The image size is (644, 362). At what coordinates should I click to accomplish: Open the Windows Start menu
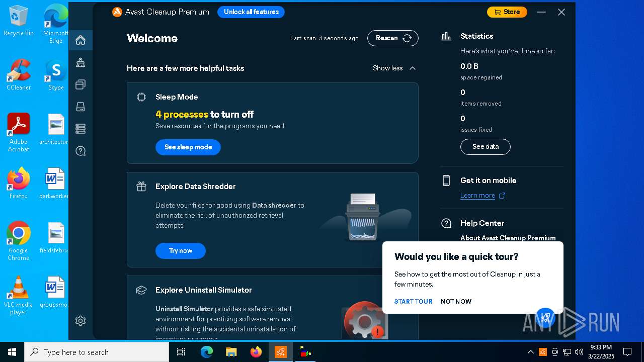click(x=12, y=352)
